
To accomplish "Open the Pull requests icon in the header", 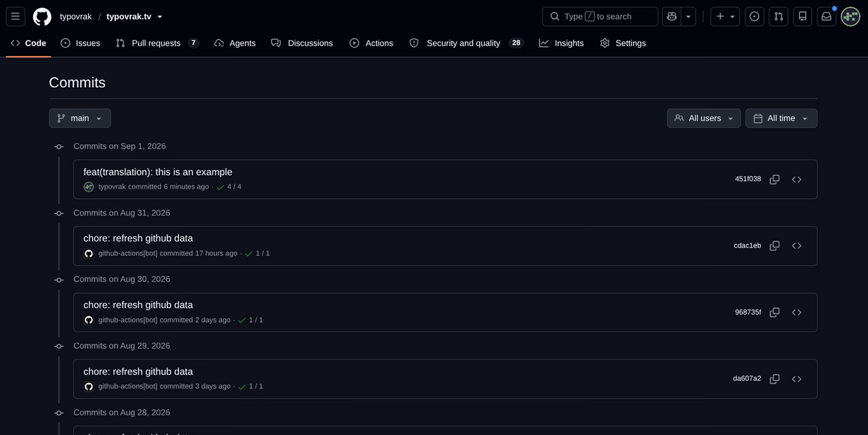I will coord(779,17).
